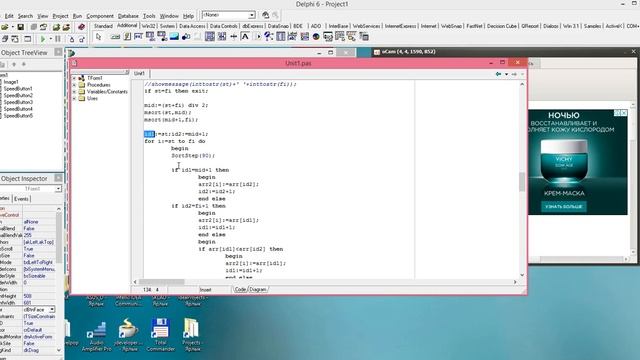Click the Toggle Form/Unit toolbar icon
The height and width of the screenshot is (360, 640).
[x=15, y=39]
